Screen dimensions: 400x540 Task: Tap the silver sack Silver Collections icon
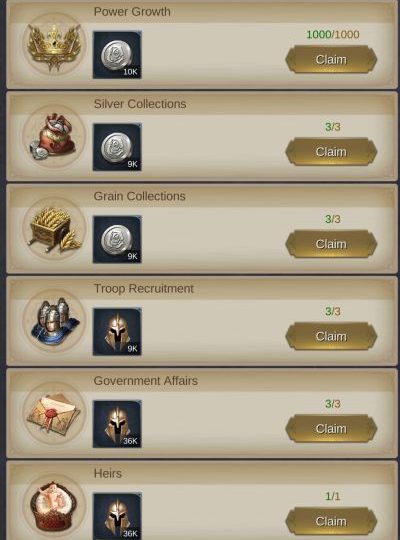[54, 137]
